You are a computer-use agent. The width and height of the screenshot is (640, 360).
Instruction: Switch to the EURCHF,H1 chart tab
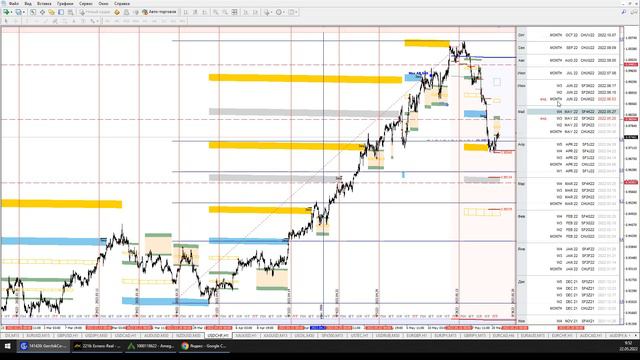(x=562, y=336)
